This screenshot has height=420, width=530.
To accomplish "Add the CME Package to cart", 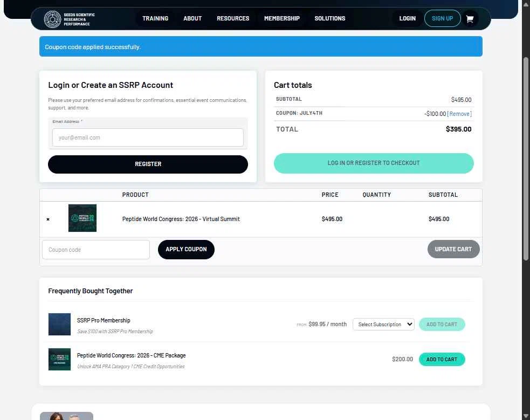I will coord(442,359).
